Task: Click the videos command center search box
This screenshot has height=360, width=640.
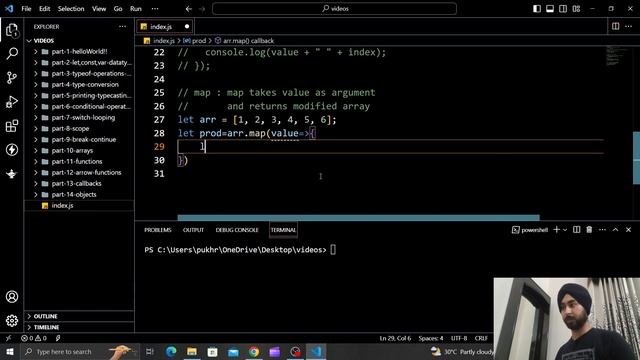Action: tap(334, 9)
